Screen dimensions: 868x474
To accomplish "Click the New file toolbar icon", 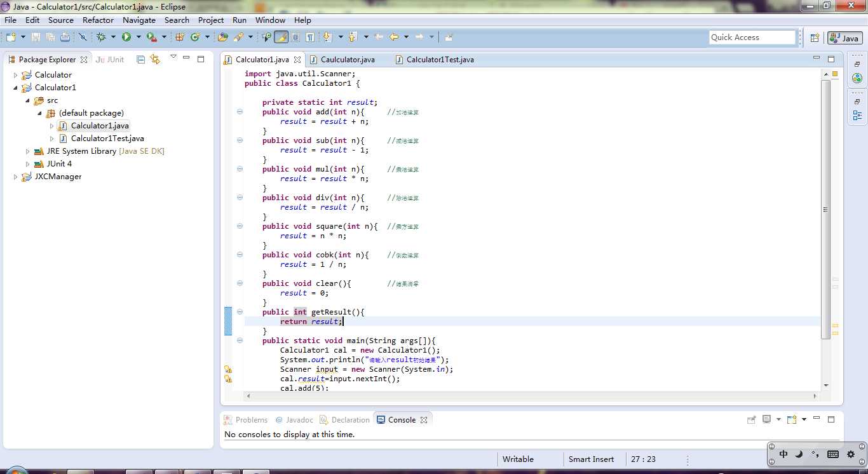I will pos(11,37).
